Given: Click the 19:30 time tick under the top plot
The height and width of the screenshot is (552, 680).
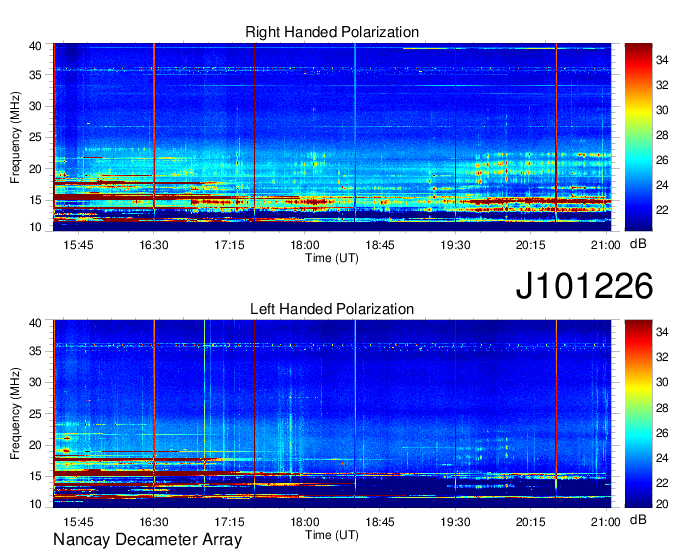Looking at the screenshot, I should coord(455,245).
